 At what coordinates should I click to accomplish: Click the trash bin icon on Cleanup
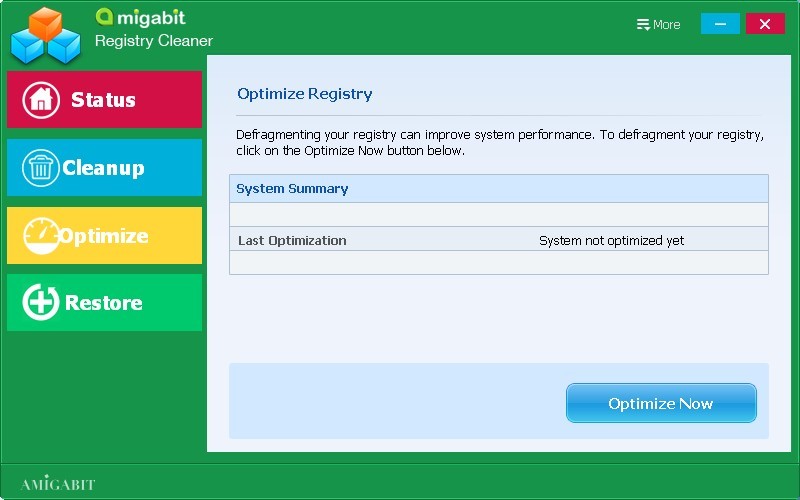40,168
